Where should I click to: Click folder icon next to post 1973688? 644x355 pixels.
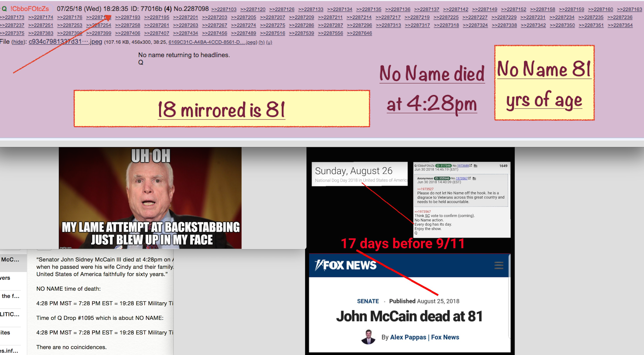tap(476, 166)
